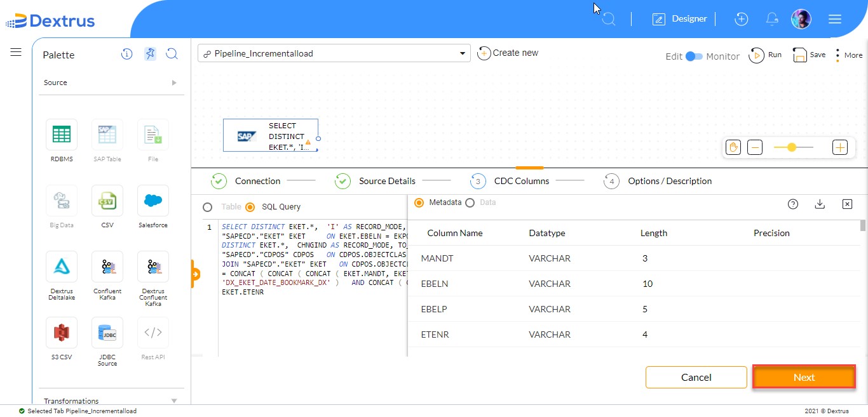Select the Confluent Kafka source icon

coord(107,267)
